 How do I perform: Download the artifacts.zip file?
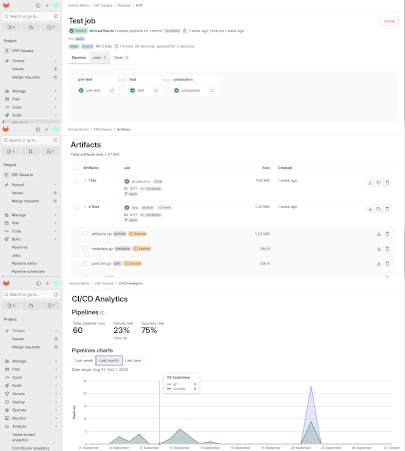point(379,234)
